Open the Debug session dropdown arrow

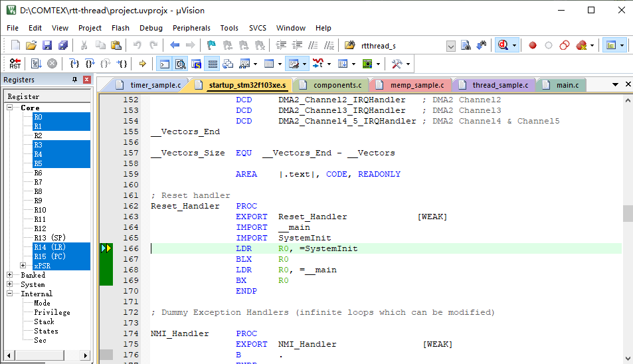coord(514,45)
